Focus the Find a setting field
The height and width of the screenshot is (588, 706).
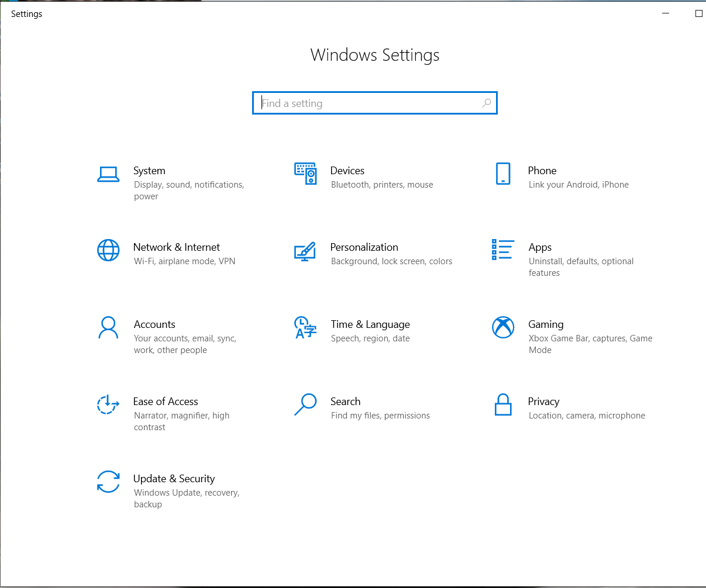pyautogui.click(x=375, y=103)
